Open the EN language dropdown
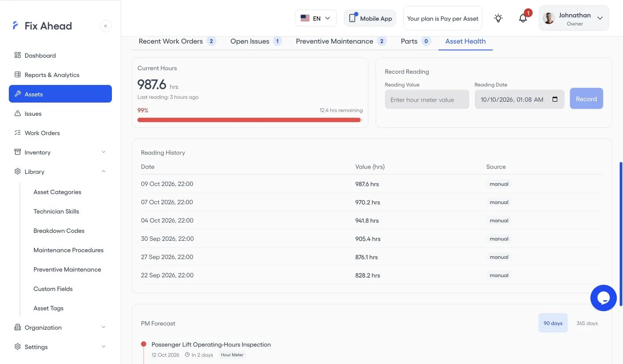 tap(316, 18)
